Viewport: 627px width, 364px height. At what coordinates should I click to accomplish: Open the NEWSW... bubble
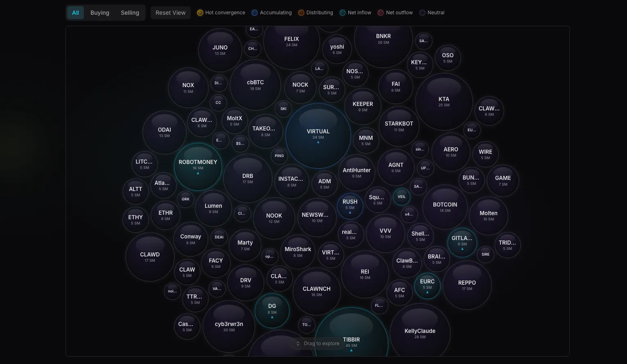317,218
